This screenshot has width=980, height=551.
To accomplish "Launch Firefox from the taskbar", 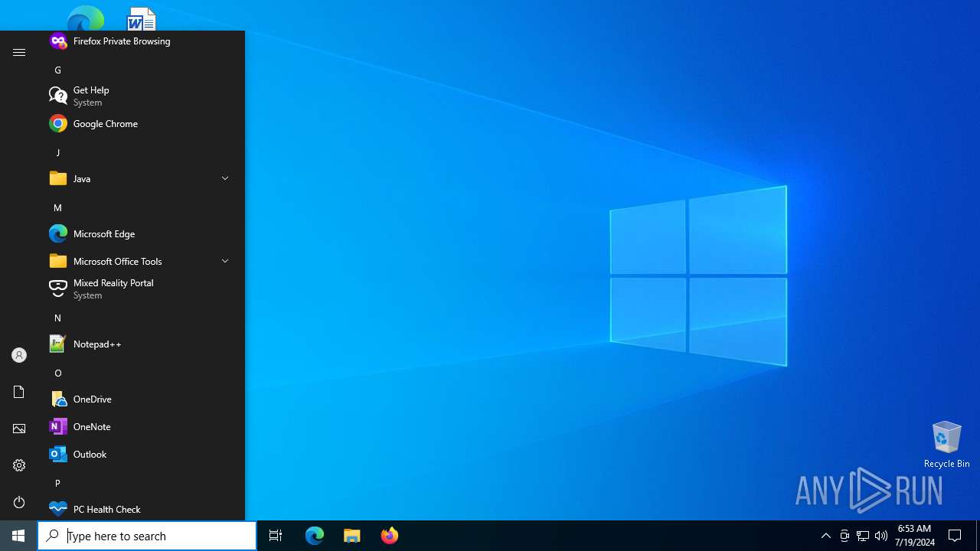I will 390,536.
